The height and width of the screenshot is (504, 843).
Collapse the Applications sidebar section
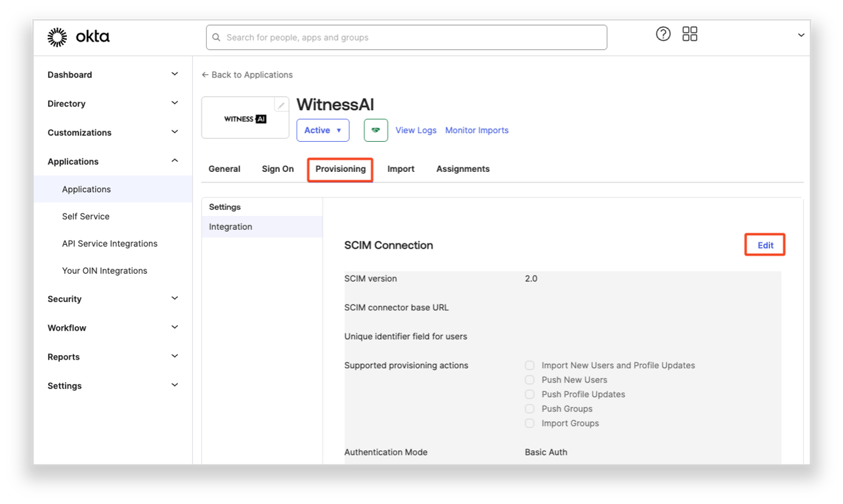(x=113, y=161)
